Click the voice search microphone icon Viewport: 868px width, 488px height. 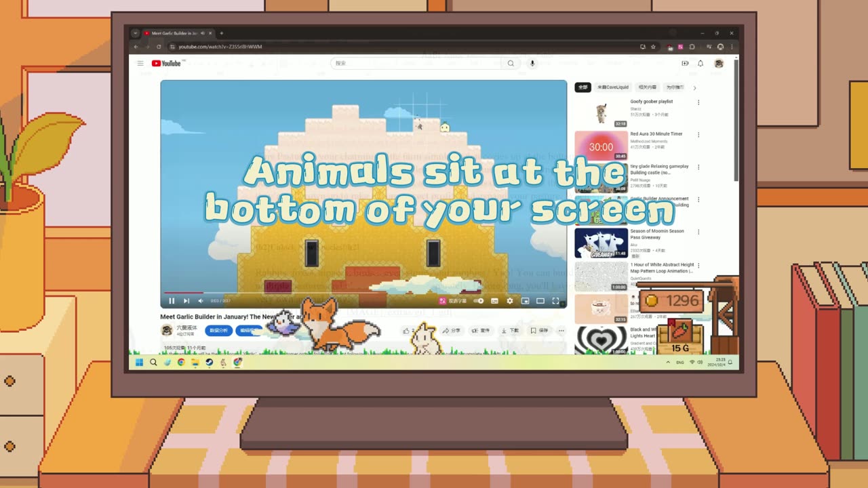tap(532, 63)
